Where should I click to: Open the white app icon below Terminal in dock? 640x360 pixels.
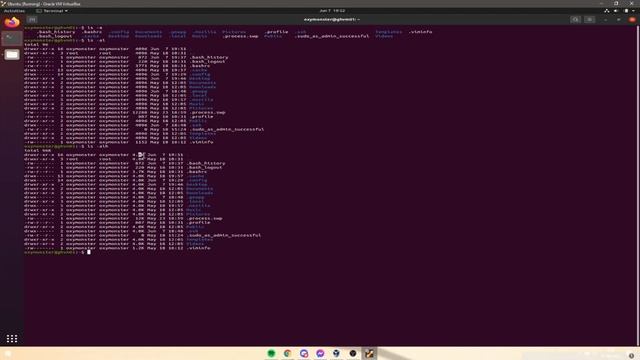[x=12, y=54]
